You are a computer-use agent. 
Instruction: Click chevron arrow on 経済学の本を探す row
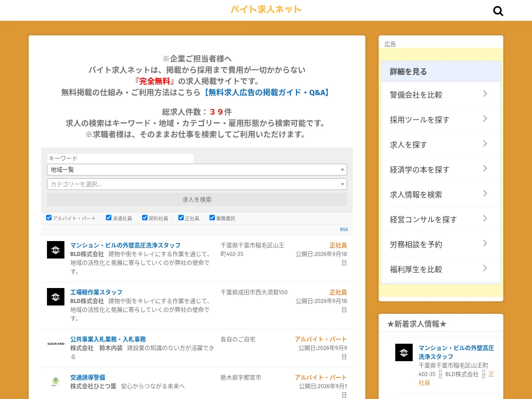(x=485, y=169)
